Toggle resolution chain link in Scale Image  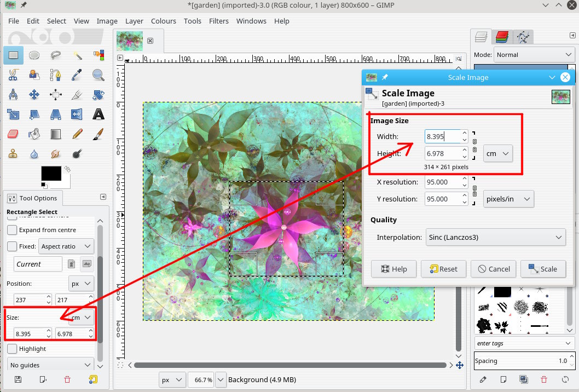pyautogui.click(x=474, y=191)
